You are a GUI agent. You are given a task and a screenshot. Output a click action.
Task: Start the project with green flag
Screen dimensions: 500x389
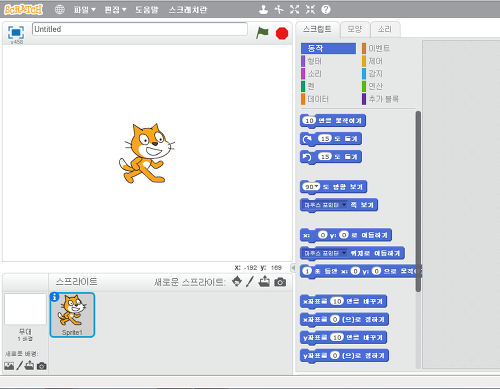pos(262,33)
